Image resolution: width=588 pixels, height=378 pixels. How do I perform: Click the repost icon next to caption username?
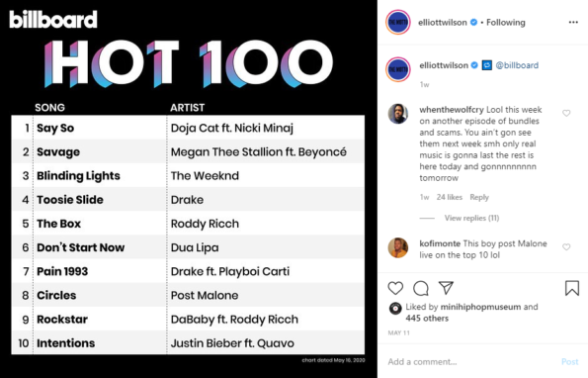(x=487, y=65)
